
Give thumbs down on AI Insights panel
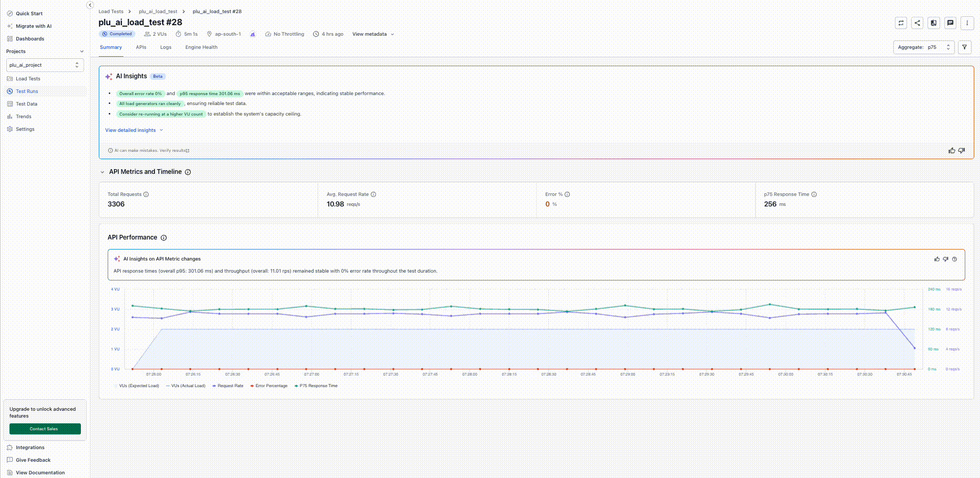click(x=962, y=151)
